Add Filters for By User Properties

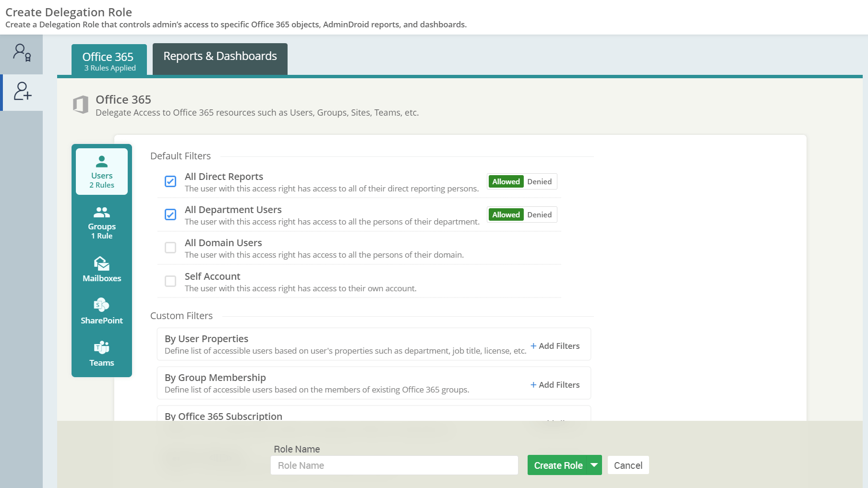point(555,345)
